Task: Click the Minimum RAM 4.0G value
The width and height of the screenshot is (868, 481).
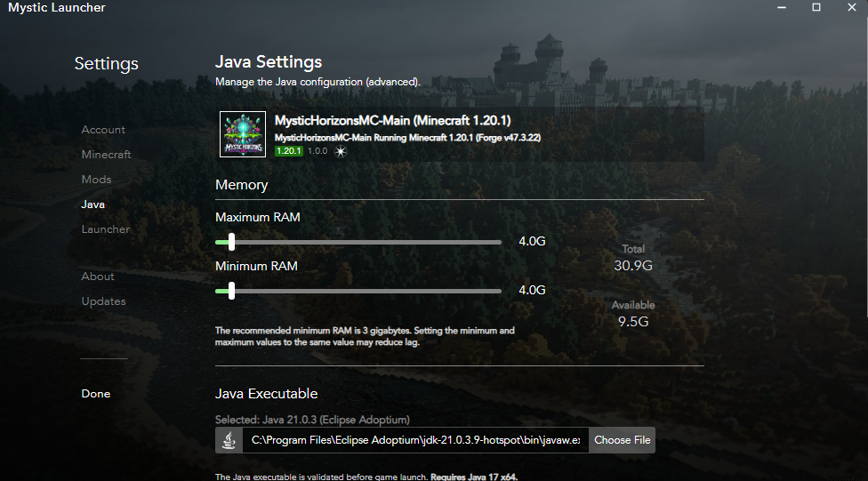Action: point(532,290)
